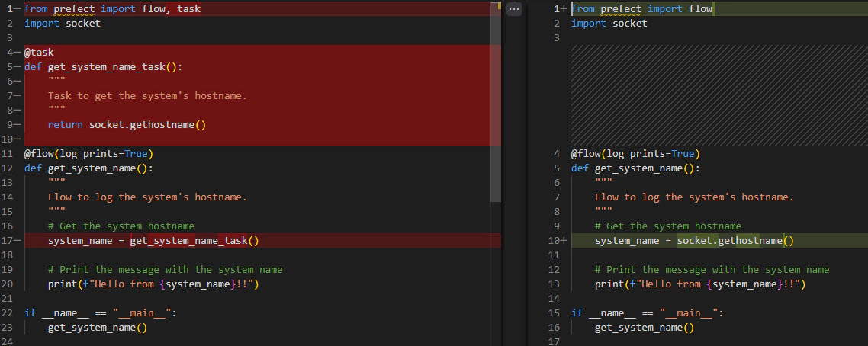The image size is (868, 346).
Task: Click "from prefect import flow" line in right pane
Action: 641,9
